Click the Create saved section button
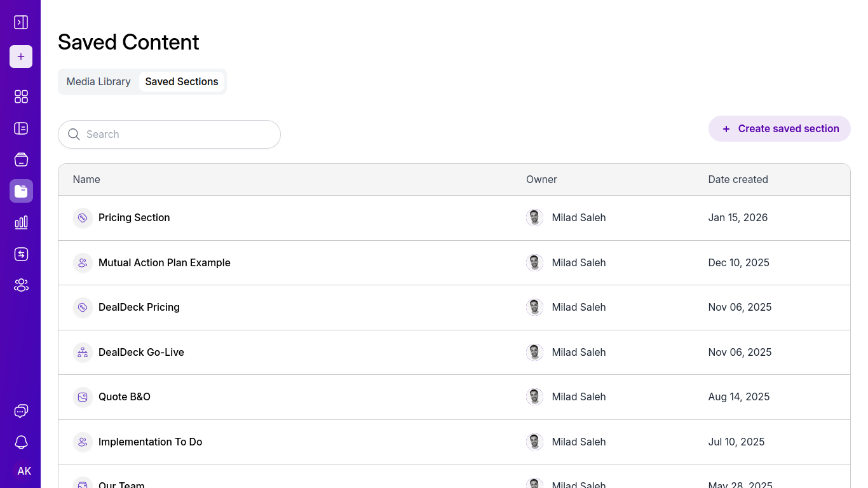The image size is (868, 488). (779, 128)
